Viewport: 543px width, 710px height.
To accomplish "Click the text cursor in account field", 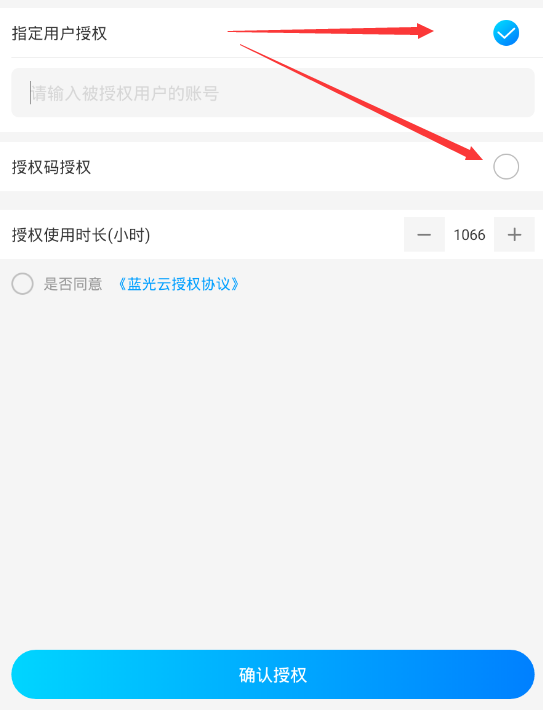I will coord(30,93).
